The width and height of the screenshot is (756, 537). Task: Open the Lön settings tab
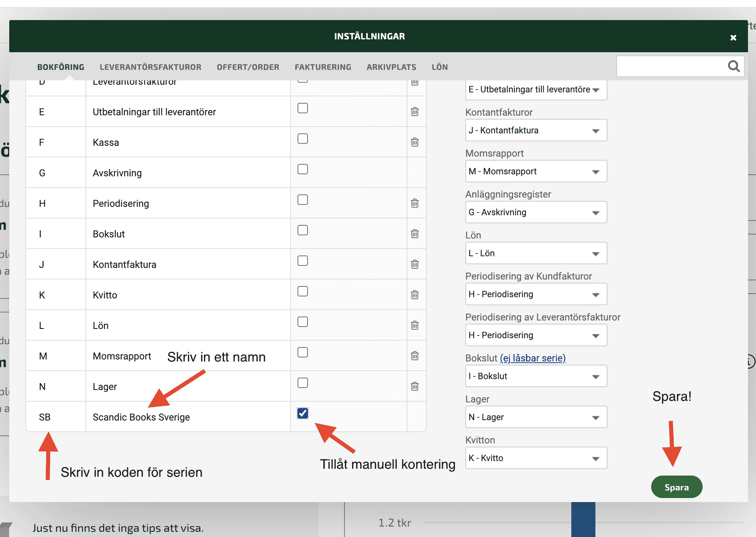[x=440, y=67]
